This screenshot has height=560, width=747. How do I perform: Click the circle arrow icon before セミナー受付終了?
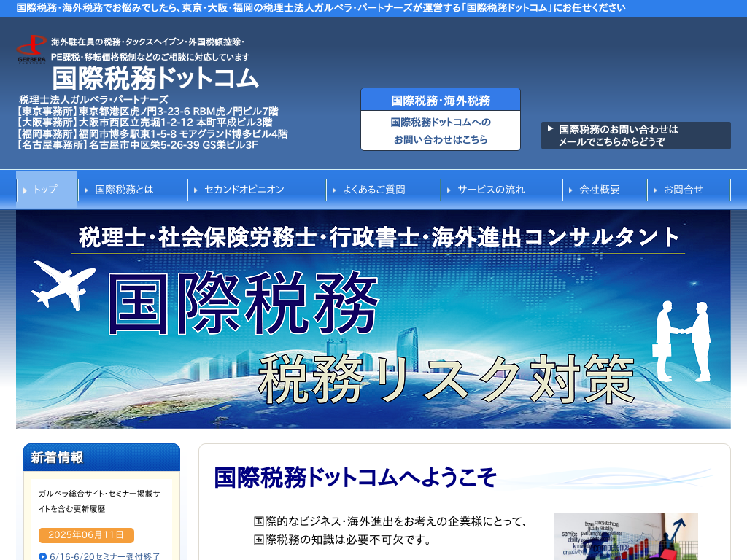(43, 556)
